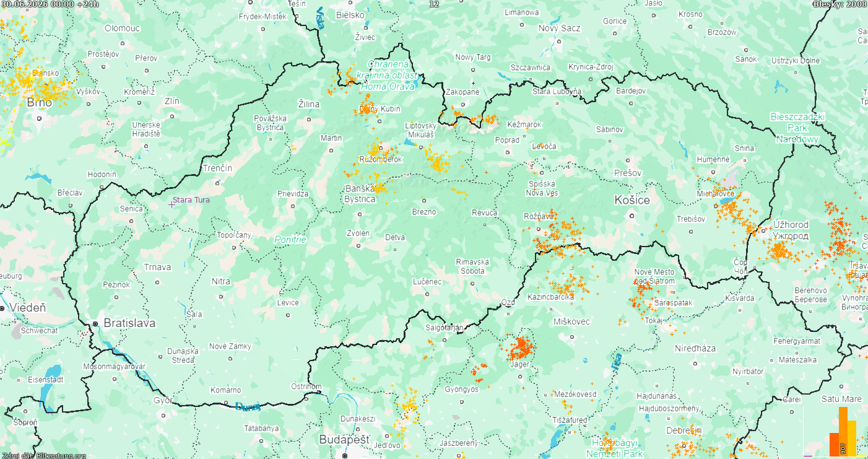868x459 pixels.
Task: Select the yellow histogram bar
Action: tap(852, 438)
